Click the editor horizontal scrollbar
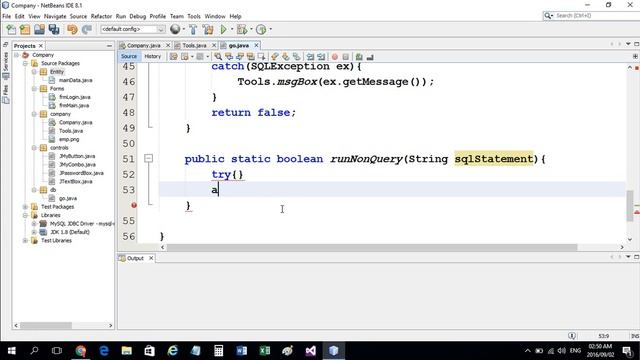This screenshot has width=640, height=360. [x=372, y=247]
